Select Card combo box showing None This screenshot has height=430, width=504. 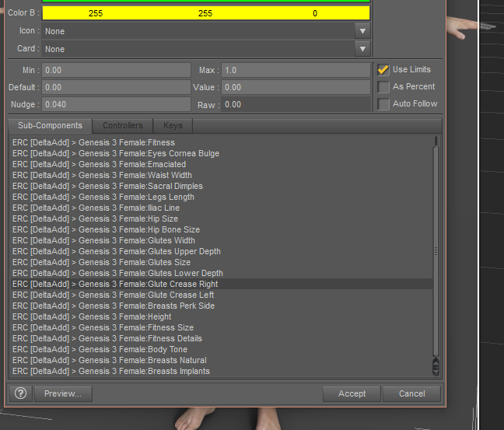205,49
